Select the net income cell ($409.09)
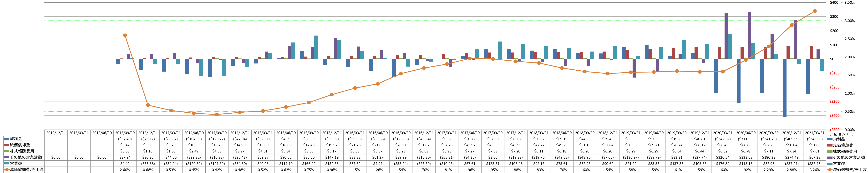 coord(792,139)
